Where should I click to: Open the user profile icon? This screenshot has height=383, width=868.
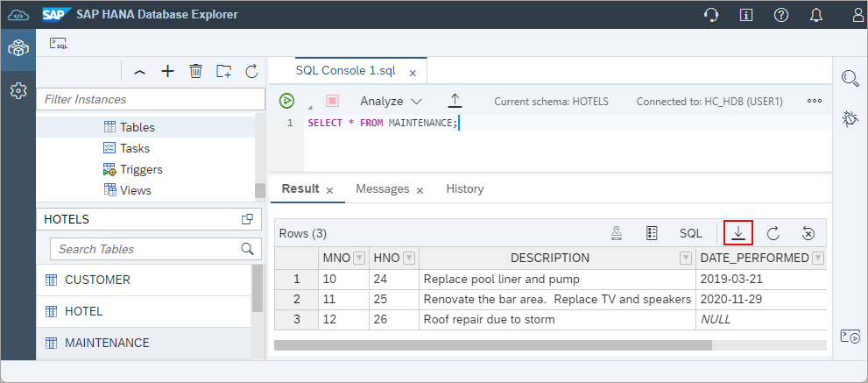859,14
